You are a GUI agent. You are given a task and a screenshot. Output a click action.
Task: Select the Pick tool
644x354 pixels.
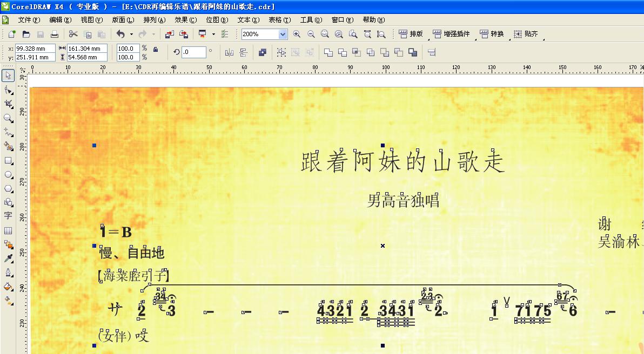8,76
